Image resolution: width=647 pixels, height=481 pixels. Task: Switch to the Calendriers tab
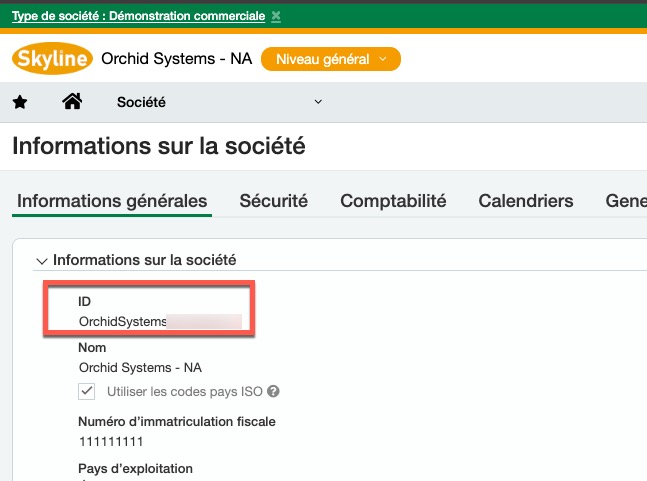pos(525,201)
